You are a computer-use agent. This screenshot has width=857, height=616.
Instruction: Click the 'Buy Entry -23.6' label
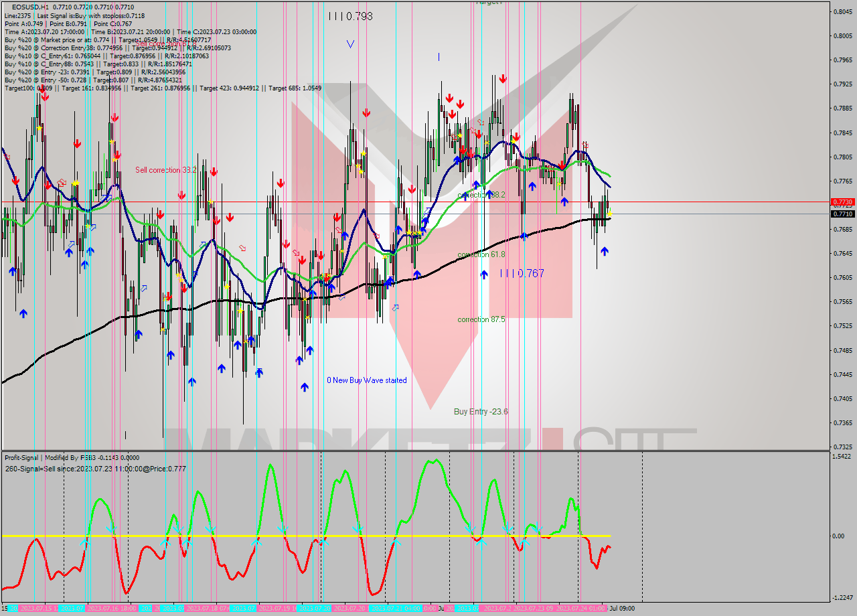pos(481,411)
